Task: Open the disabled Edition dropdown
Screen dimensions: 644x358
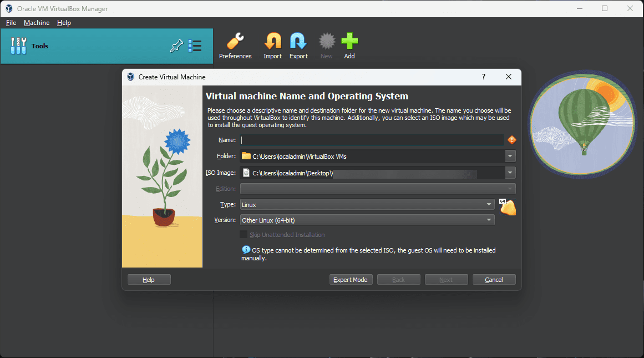Action: click(378, 189)
